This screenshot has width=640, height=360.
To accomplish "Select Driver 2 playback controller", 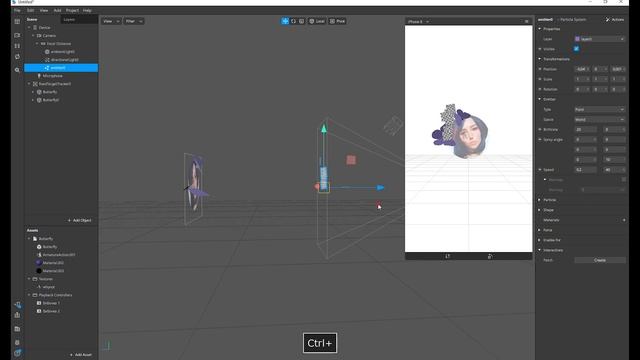I will (51, 311).
